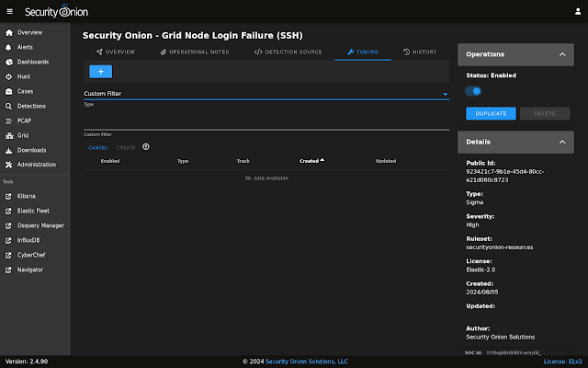Switch to the Operational Notes tab
588x368 pixels.
(x=195, y=52)
